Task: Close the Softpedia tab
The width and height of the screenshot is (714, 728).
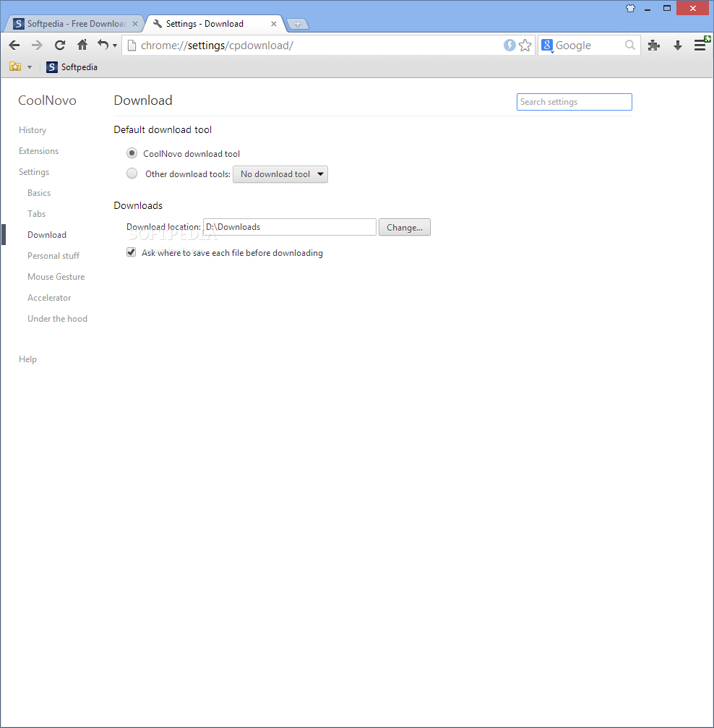Action: tap(135, 24)
